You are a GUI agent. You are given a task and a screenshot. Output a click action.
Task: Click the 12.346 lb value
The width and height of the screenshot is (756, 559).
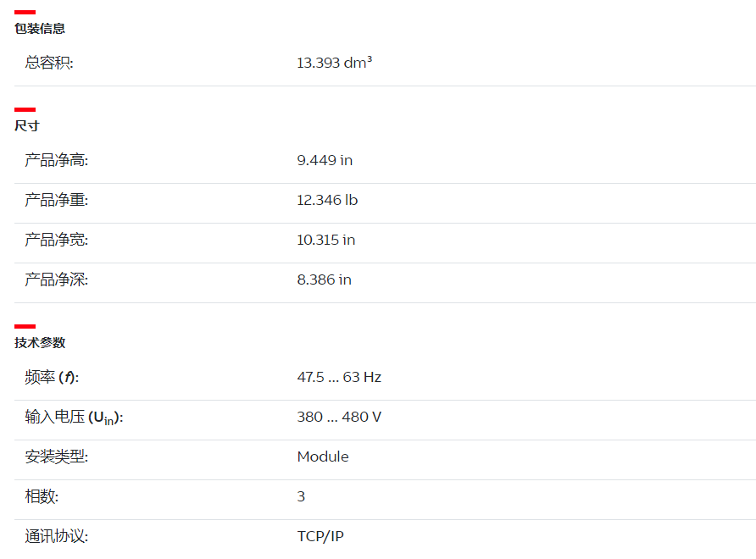pyautogui.click(x=327, y=200)
